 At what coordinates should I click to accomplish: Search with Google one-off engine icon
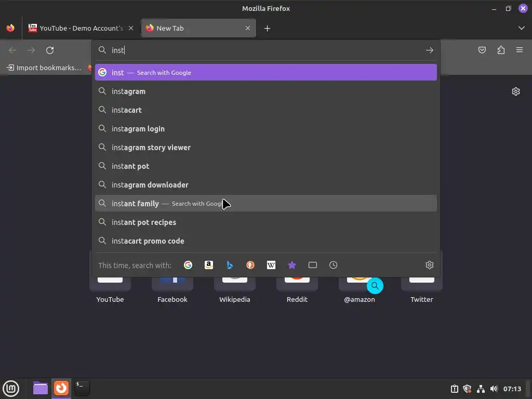click(188, 265)
